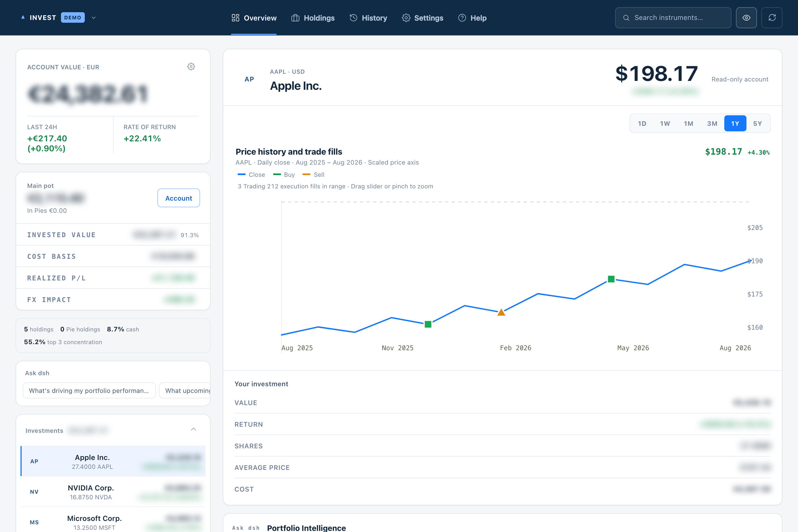Click the SHARES row label

click(x=248, y=446)
